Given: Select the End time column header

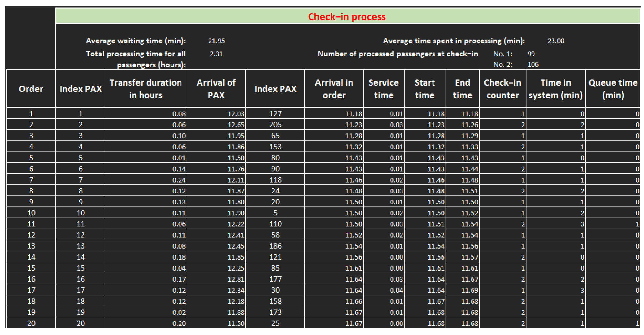Looking at the screenshot, I should coord(463,89).
